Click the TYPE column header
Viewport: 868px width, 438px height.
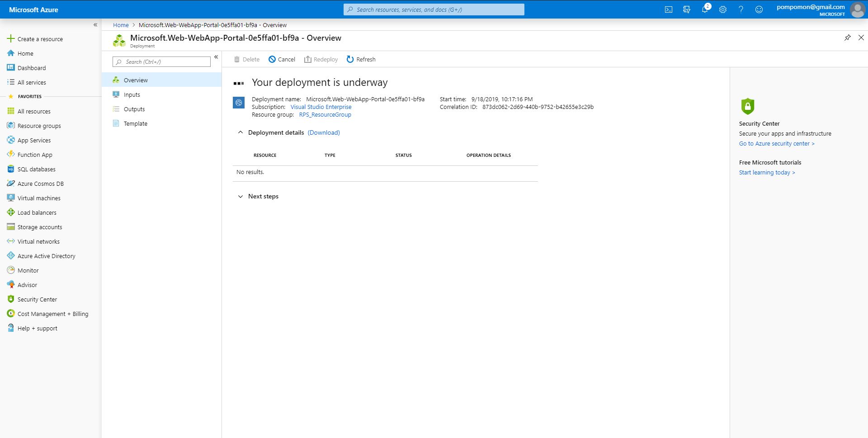tap(330, 155)
